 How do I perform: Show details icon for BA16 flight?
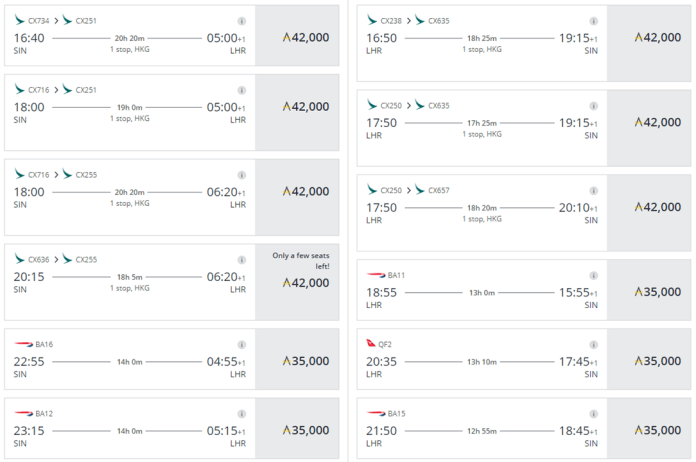[x=241, y=344]
